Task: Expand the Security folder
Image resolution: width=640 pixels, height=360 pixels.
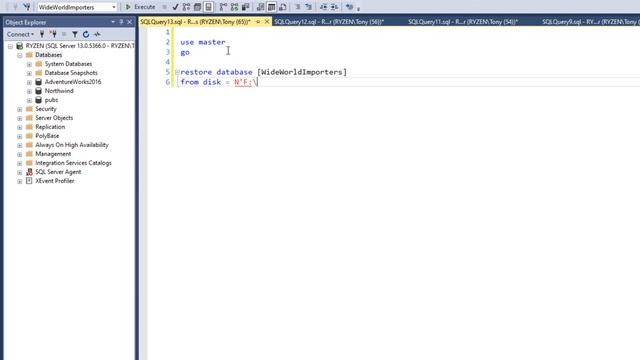Action: tap(20, 109)
